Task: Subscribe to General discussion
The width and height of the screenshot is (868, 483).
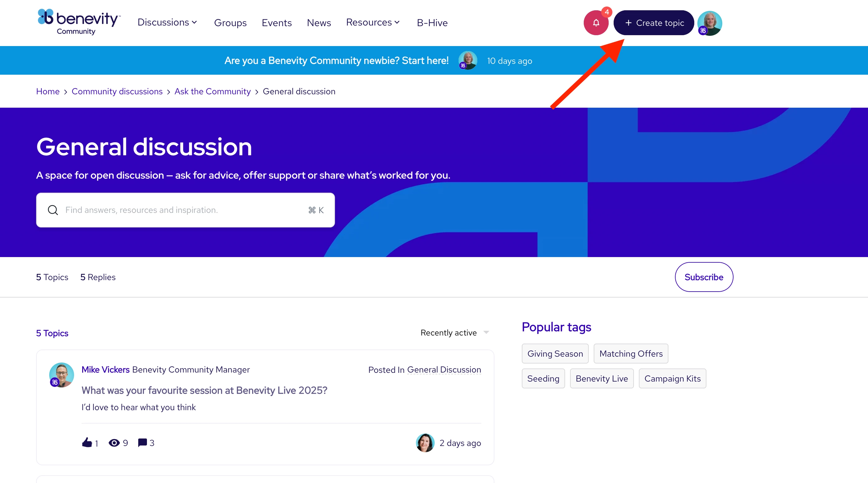Action: coord(704,277)
